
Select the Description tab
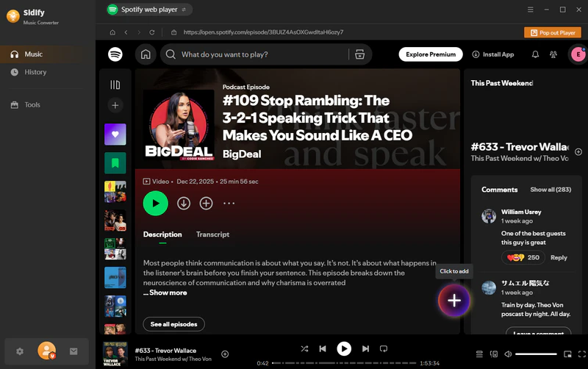coord(162,234)
